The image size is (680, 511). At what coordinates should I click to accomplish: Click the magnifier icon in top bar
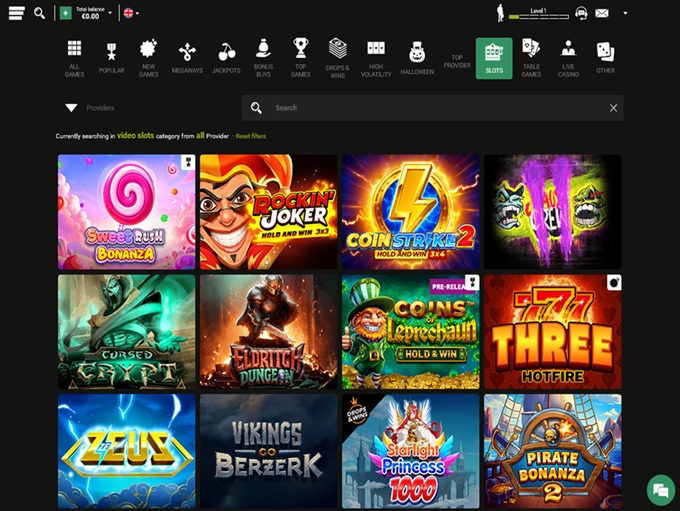click(x=39, y=13)
